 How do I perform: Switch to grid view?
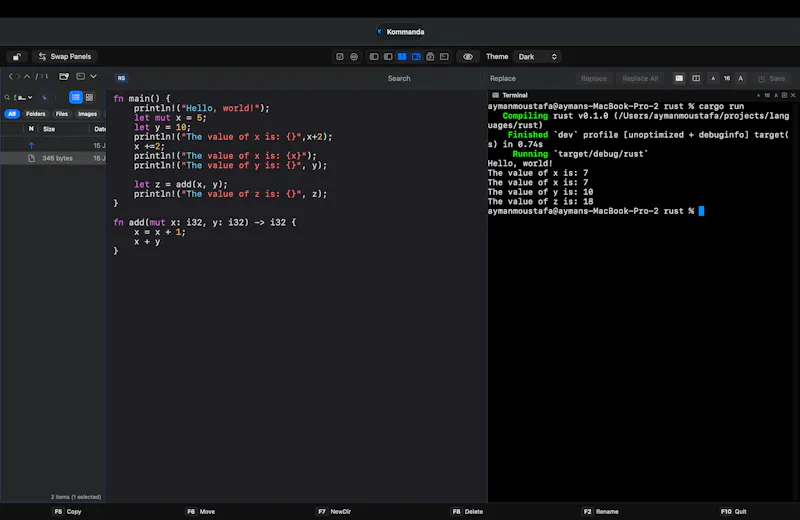click(89, 97)
